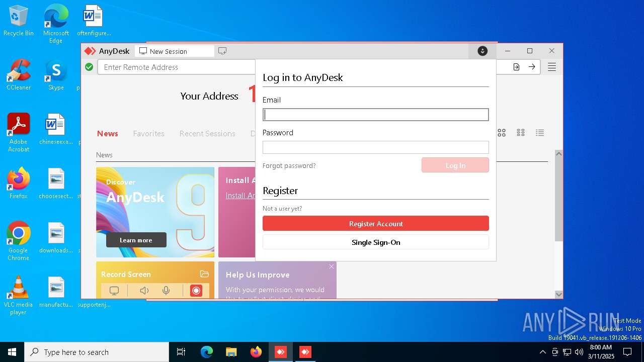This screenshot has height=362, width=644.
Task: Select the Adobe Acrobat desktop icon
Action: coord(19,133)
